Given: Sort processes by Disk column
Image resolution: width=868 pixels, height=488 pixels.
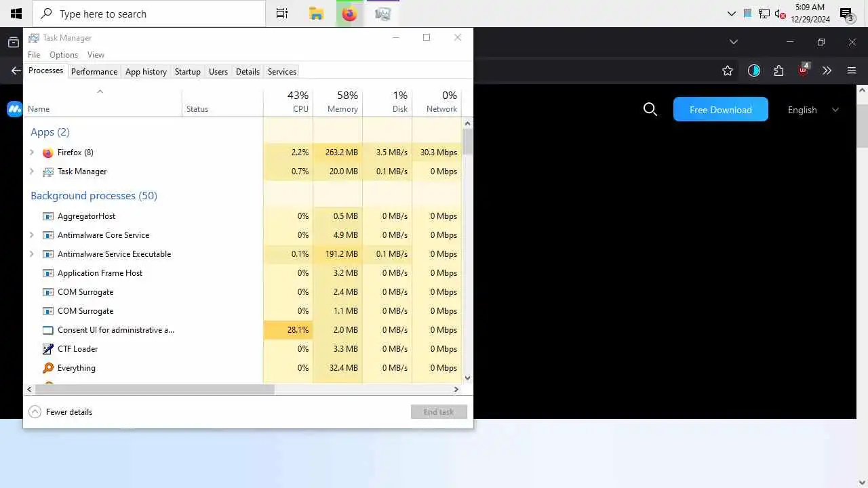Looking at the screenshot, I should click(387, 102).
